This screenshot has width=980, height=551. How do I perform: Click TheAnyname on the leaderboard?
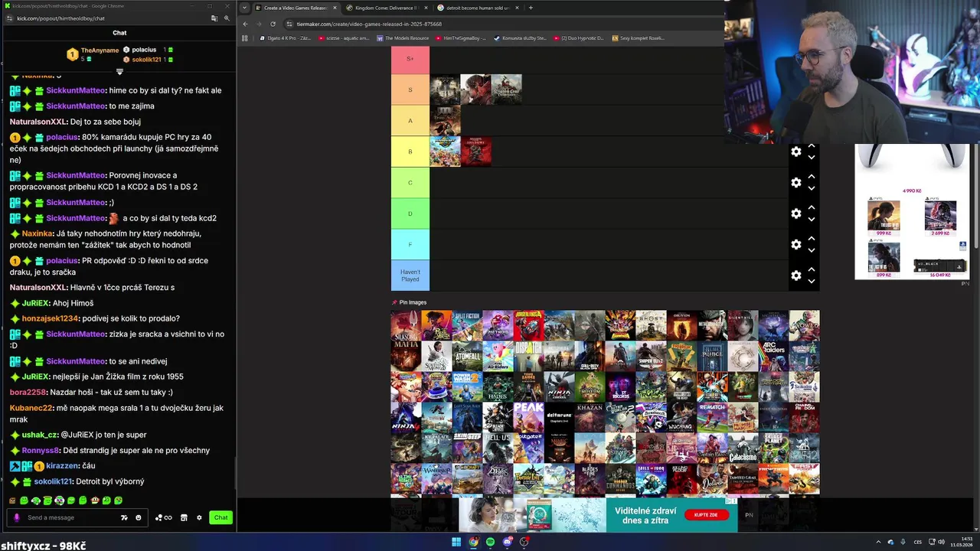pos(100,51)
